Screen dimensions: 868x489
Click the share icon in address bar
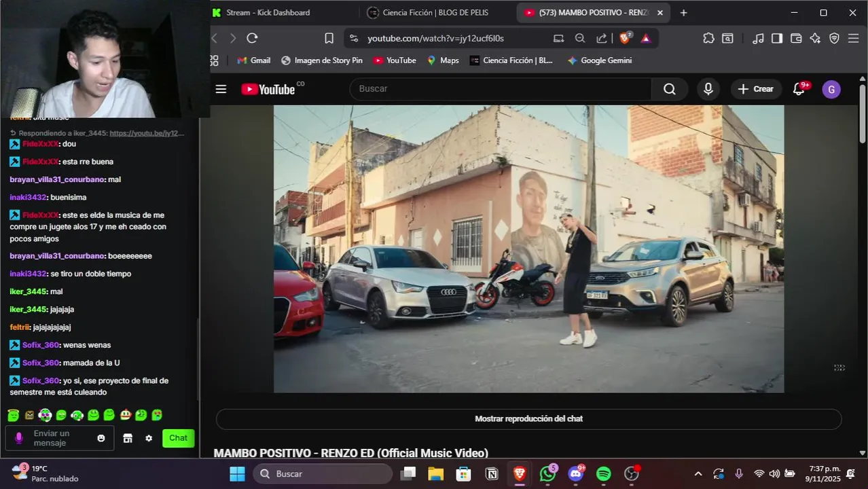click(602, 38)
